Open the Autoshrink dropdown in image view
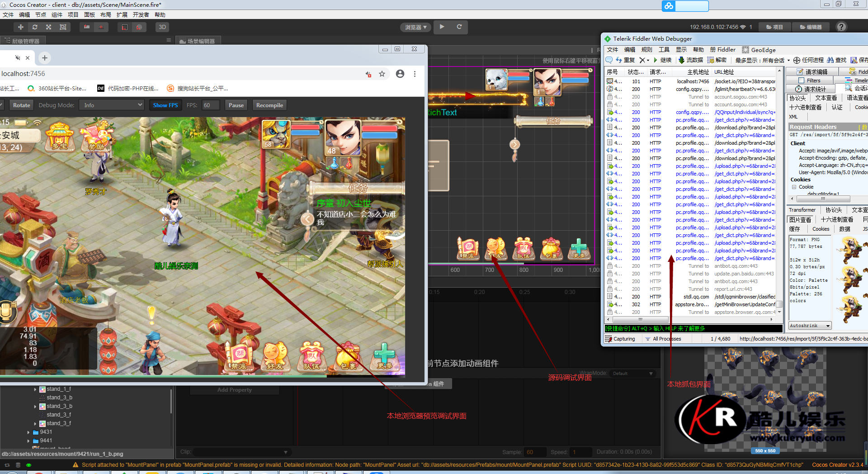This screenshot has height=474, width=868. point(810,326)
